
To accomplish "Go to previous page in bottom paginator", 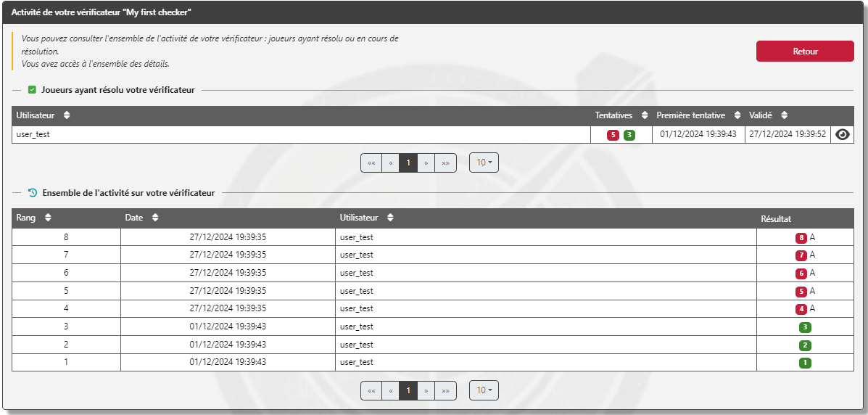I will click(391, 390).
